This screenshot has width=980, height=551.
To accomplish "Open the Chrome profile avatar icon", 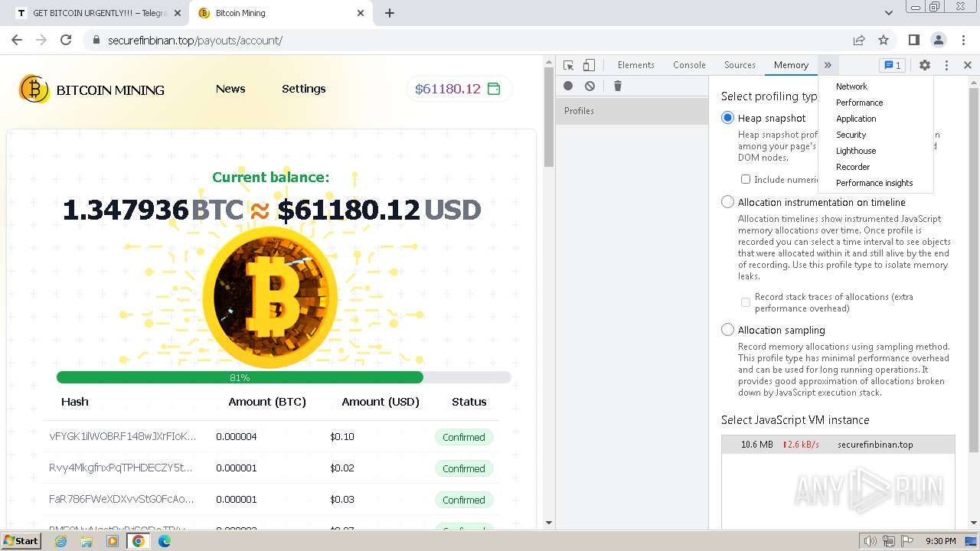I will pos(939,40).
